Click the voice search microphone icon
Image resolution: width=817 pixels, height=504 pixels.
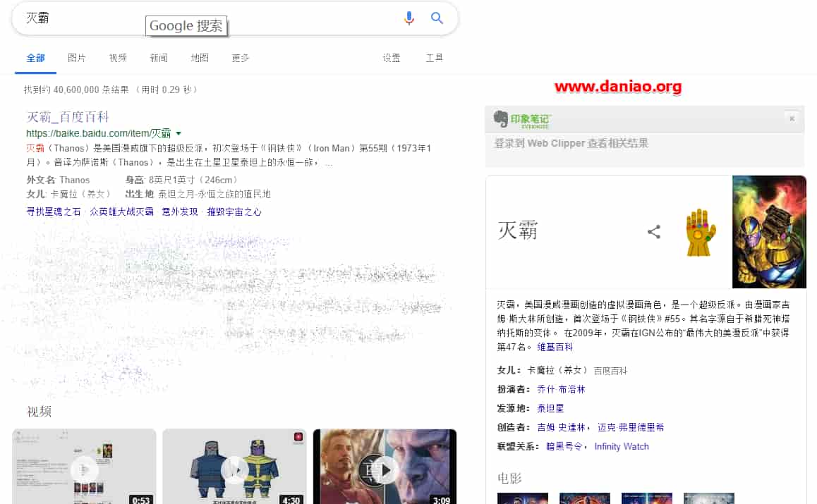coord(409,18)
